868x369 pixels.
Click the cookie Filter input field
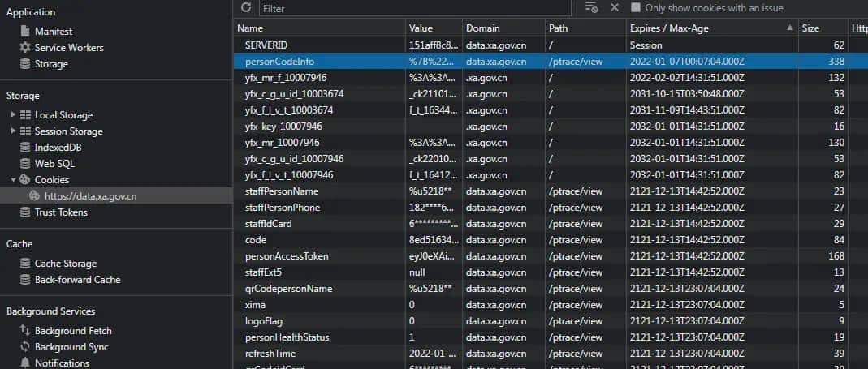(422, 8)
